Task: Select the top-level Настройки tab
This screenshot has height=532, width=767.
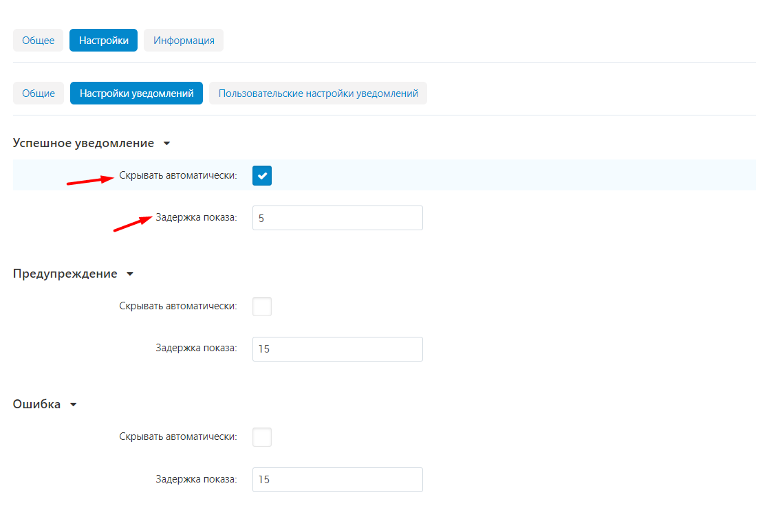Action: point(104,41)
